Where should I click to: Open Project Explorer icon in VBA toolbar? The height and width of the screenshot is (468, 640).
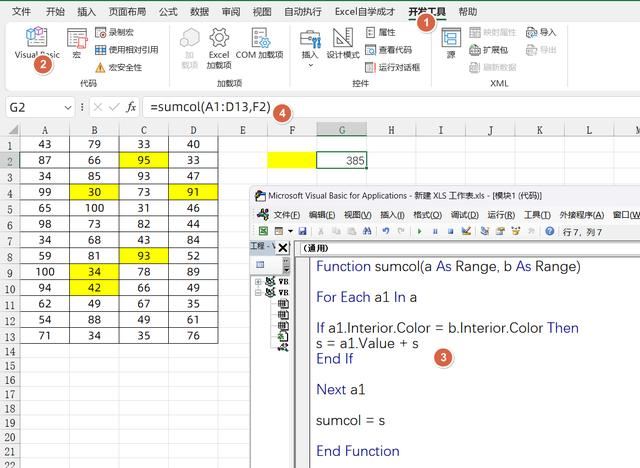pyautogui.click(x=484, y=231)
